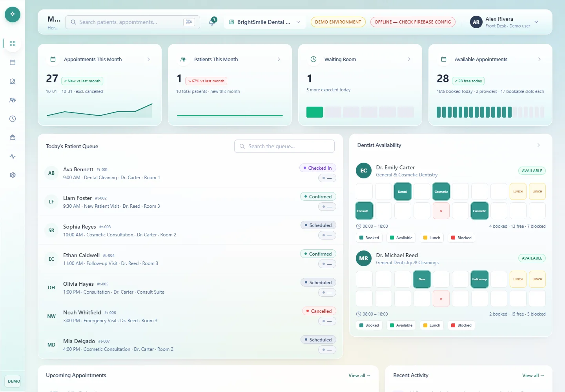Open the settings gear icon in the sidebar
The image size is (565, 392).
click(13, 175)
